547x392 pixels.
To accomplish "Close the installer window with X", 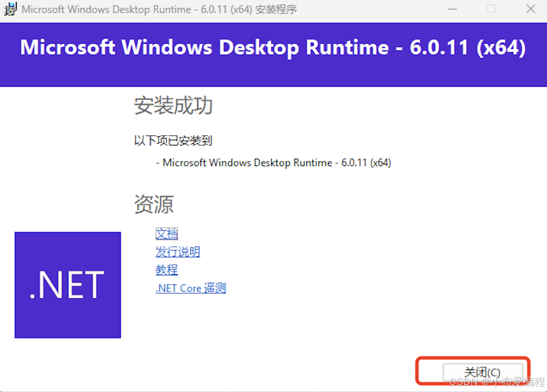I will (x=530, y=9).
